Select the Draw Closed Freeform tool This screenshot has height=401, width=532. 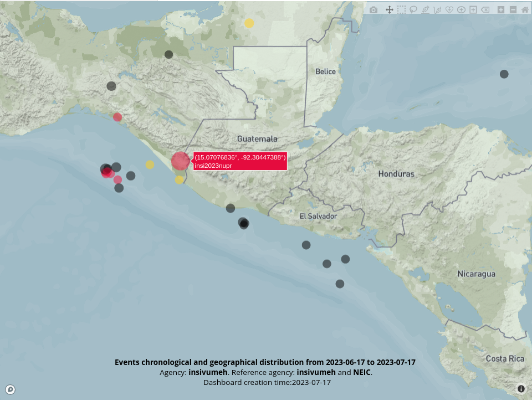(449, 10)
